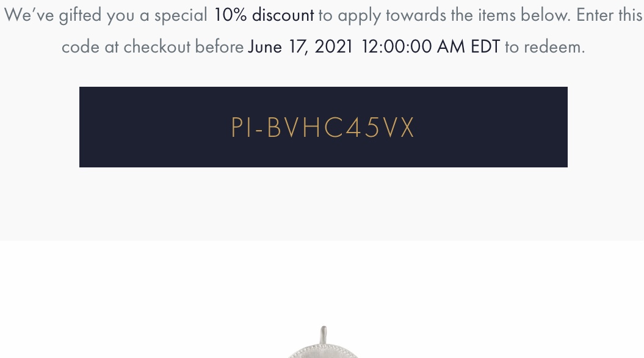
Task: Open the silver pendant product image
Action: click(x=324, y=349)
